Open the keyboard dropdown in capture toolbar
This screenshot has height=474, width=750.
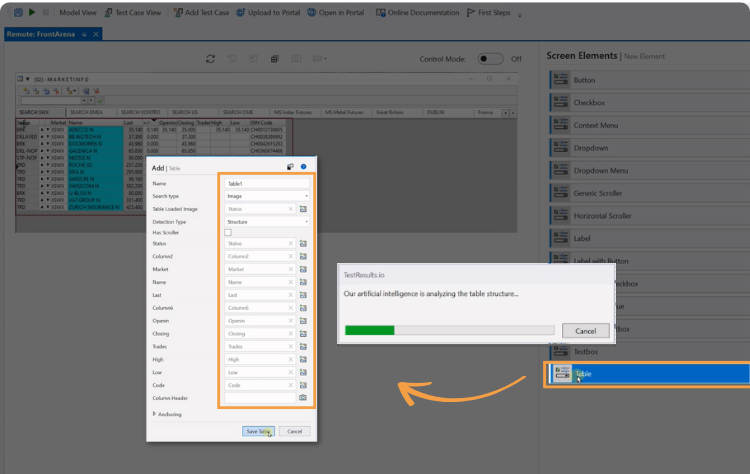point(320,59)
